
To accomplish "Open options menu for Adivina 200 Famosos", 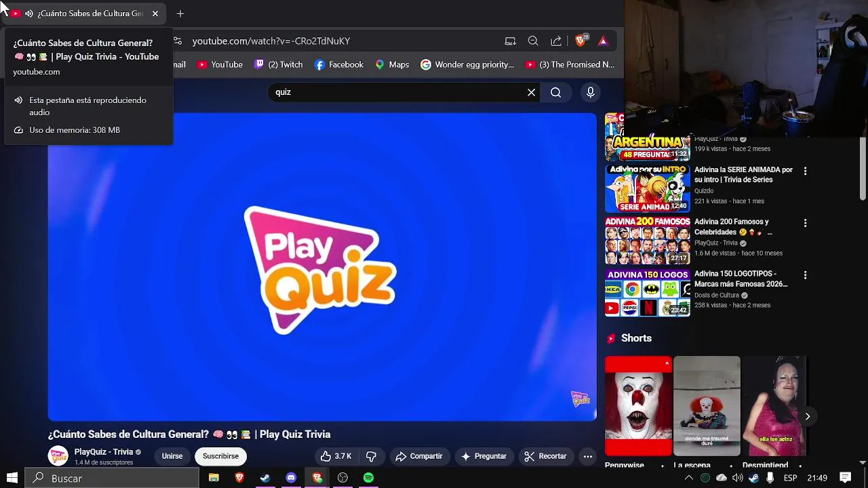I will pyautogui.click(x=805, y=223).
